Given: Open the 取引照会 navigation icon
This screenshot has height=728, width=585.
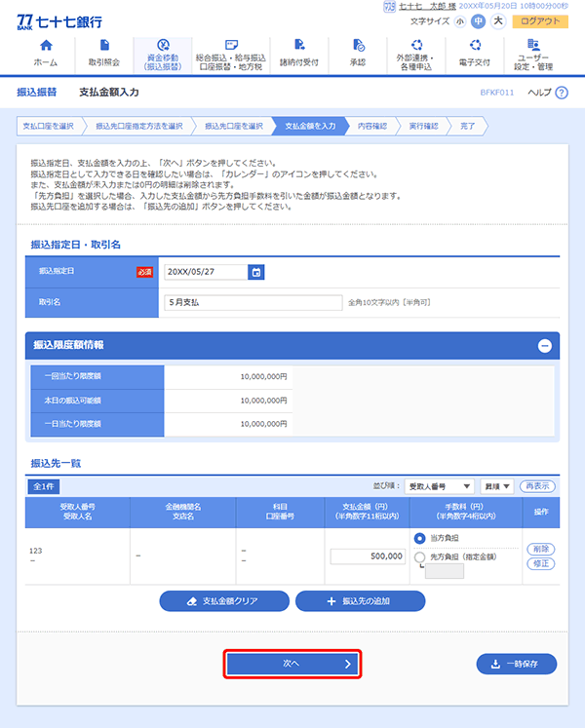Looking at the screenshot, I should pos(103,46).
